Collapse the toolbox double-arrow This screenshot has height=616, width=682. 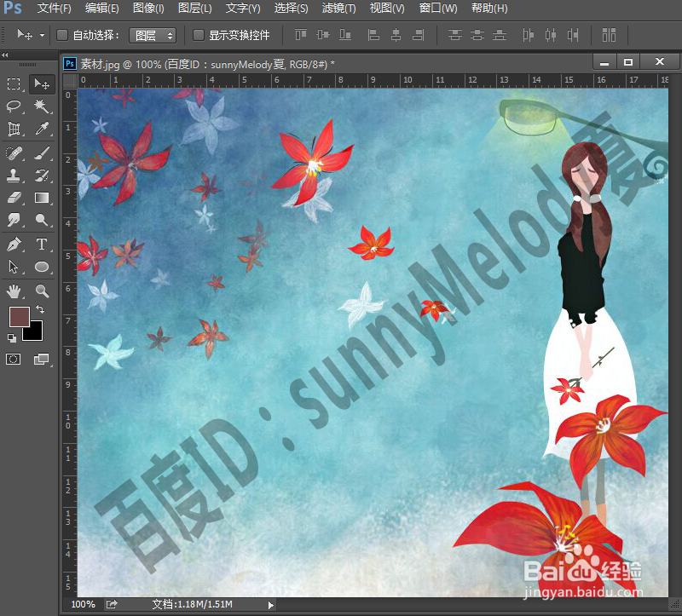click(x=5, y=55)
